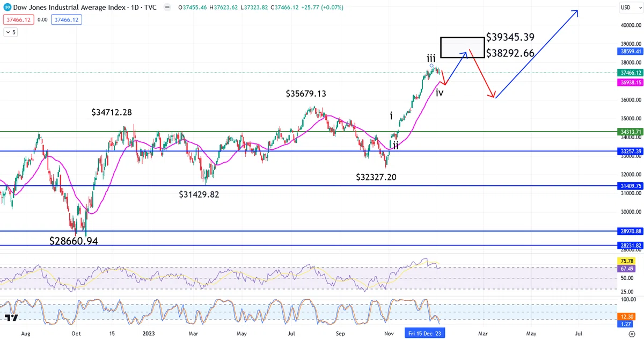This screenshot has height=339, width=644.
Task: Select the wave iii label
Action: pyautogui.click(x=431, y=58)
